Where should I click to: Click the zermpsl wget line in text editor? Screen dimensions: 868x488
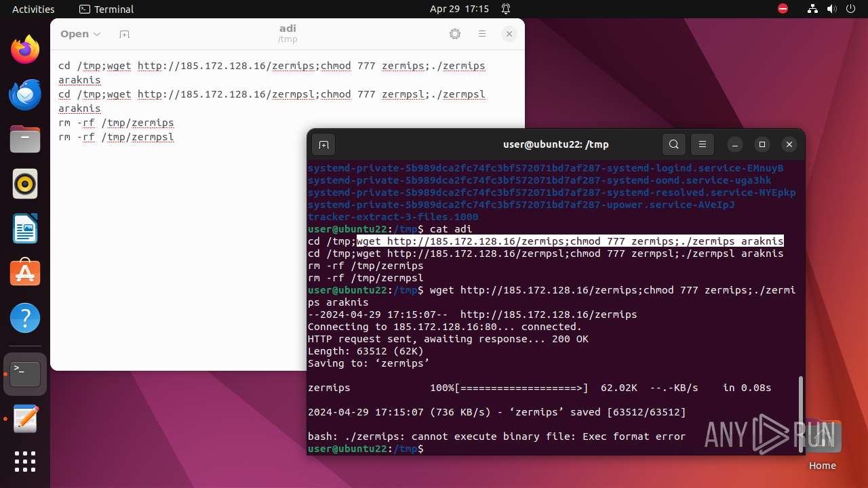pos(272,102)
